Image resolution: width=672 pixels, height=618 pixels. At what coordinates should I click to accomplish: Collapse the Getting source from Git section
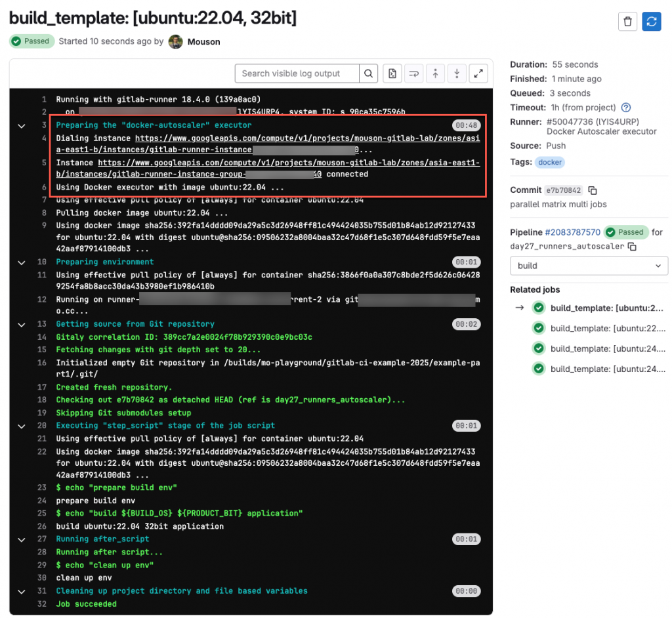point(22,325)
